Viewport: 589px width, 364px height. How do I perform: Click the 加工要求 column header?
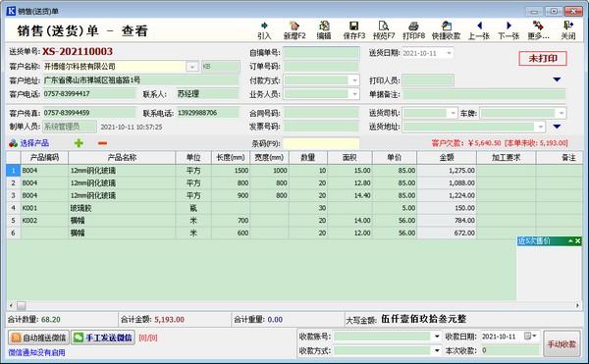506,158
